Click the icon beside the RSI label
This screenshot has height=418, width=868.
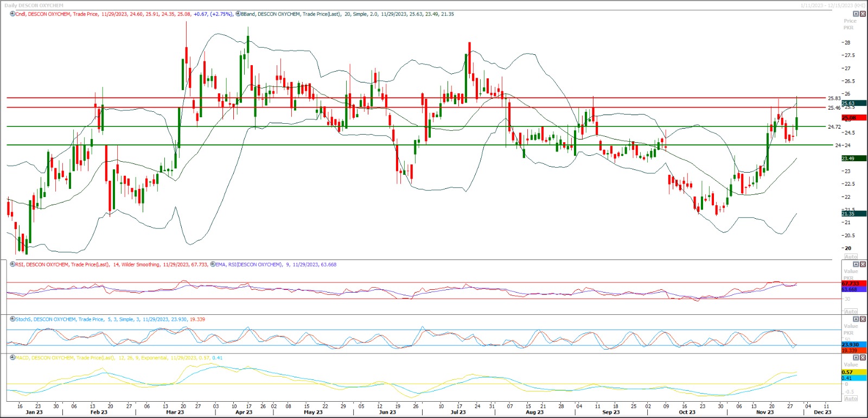point(12,264)
